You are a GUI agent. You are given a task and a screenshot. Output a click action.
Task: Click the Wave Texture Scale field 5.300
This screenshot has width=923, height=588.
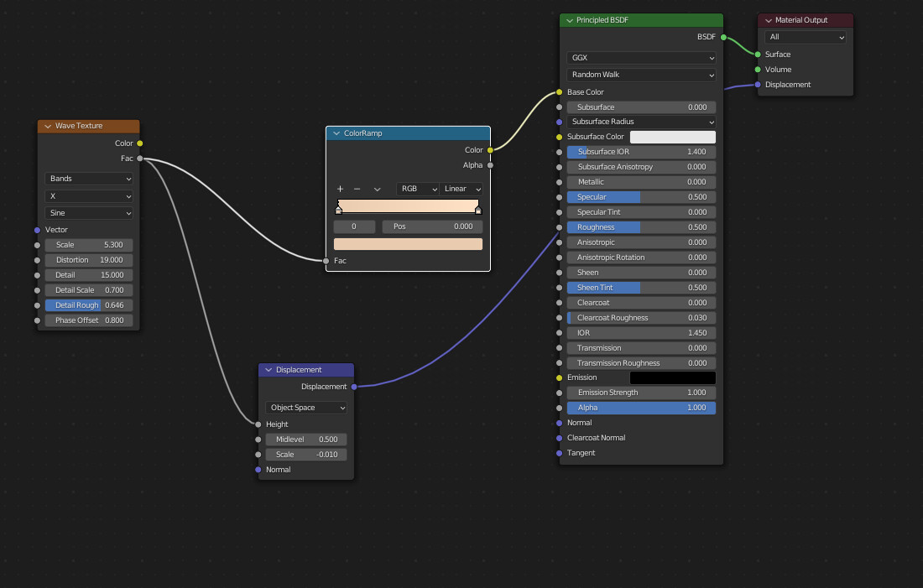coord(89,245)
